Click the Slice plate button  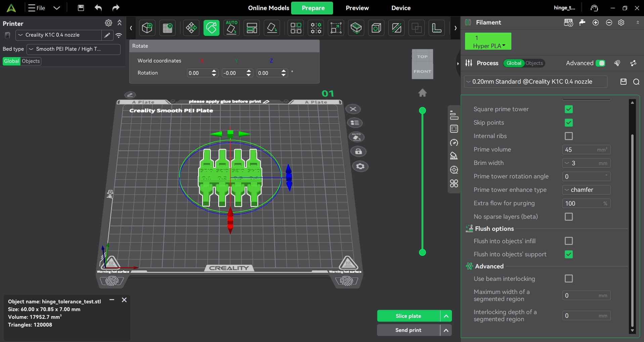408,316
